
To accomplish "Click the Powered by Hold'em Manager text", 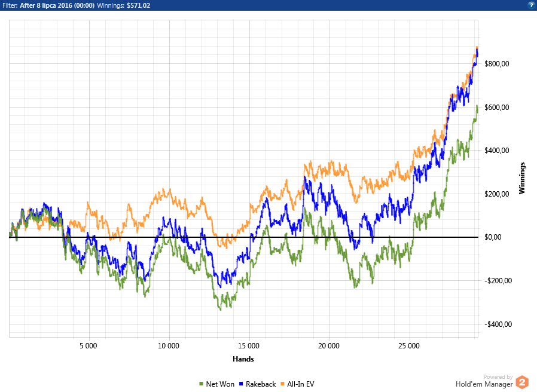I will tap(484, 381).
